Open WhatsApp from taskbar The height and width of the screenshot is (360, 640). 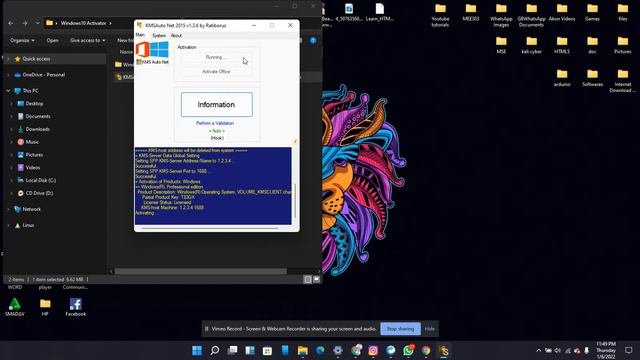point(408,351)
